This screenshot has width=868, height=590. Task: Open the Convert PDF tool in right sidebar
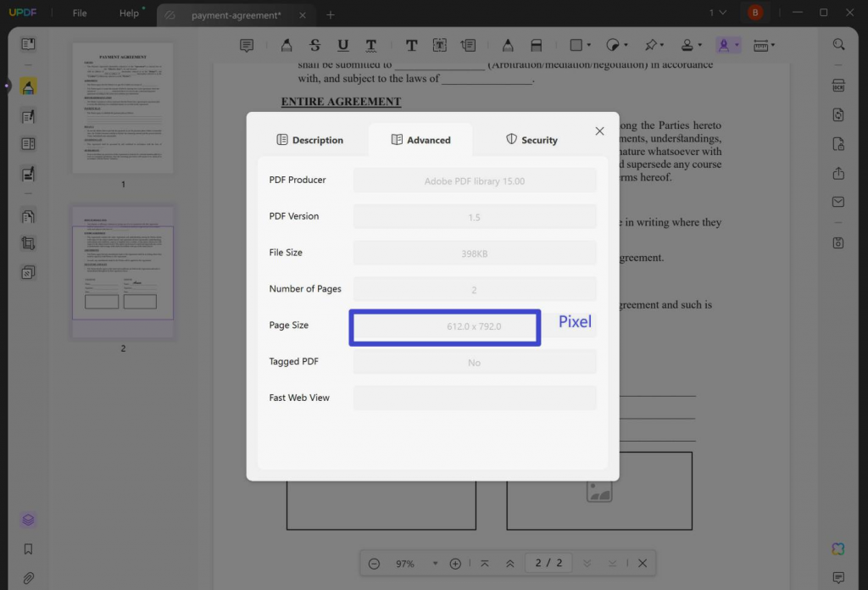838,114
